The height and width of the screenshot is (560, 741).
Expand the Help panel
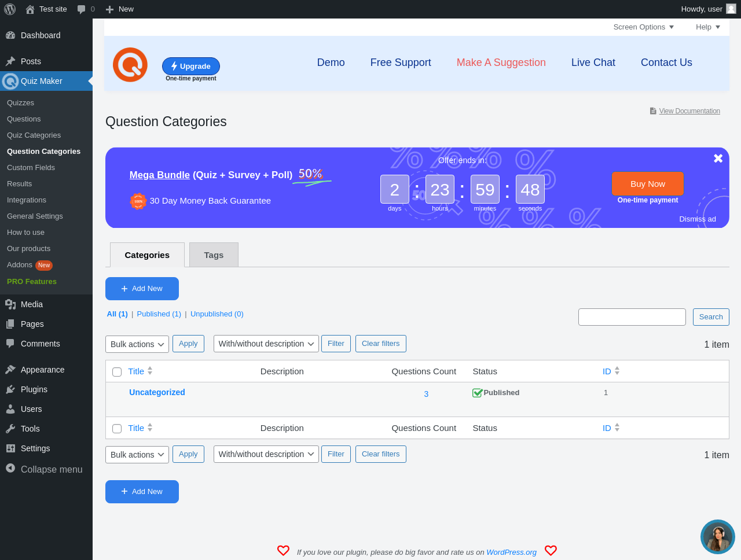[x=708, y=27]
